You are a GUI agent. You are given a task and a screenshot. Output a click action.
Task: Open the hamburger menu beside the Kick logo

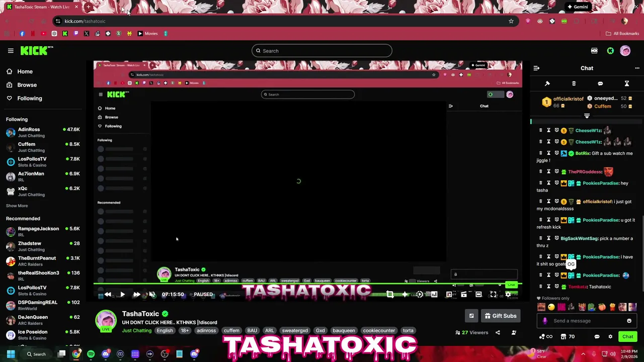click(11, 51)
